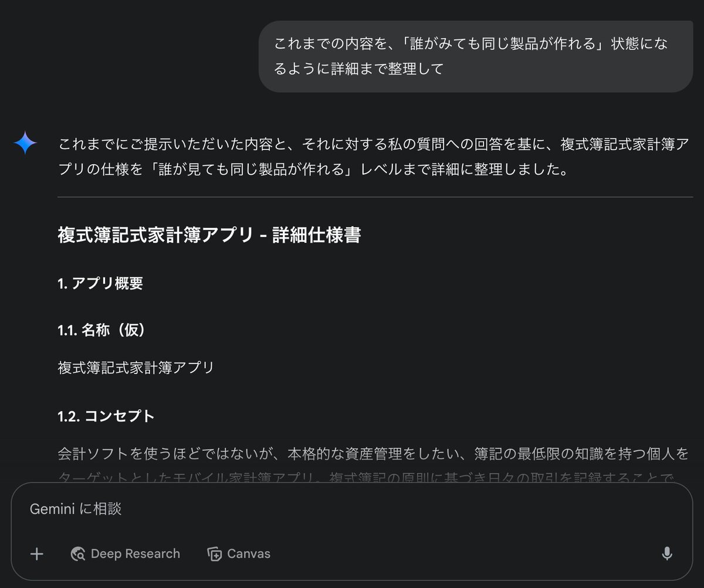Click the plus icon to add attachments
The width and height of the screenshot is (704, 588).
37,554
